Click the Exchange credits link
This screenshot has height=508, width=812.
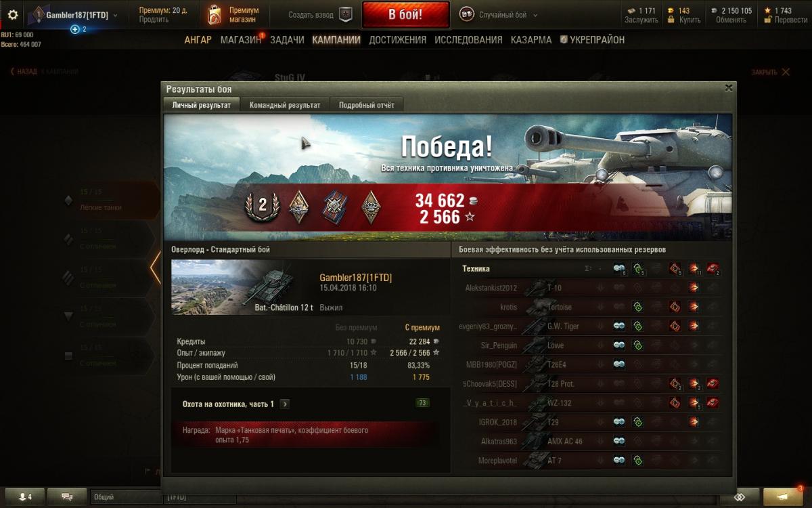coord(731,20)
